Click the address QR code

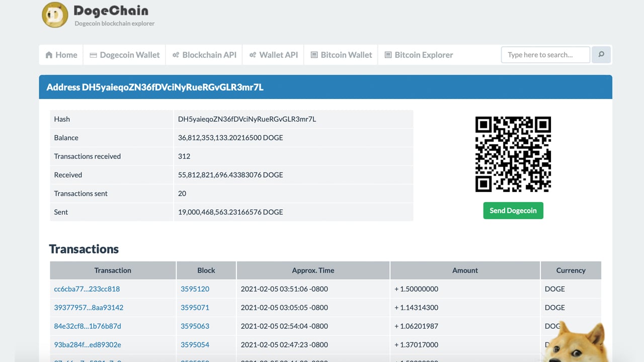pos(513,154)
